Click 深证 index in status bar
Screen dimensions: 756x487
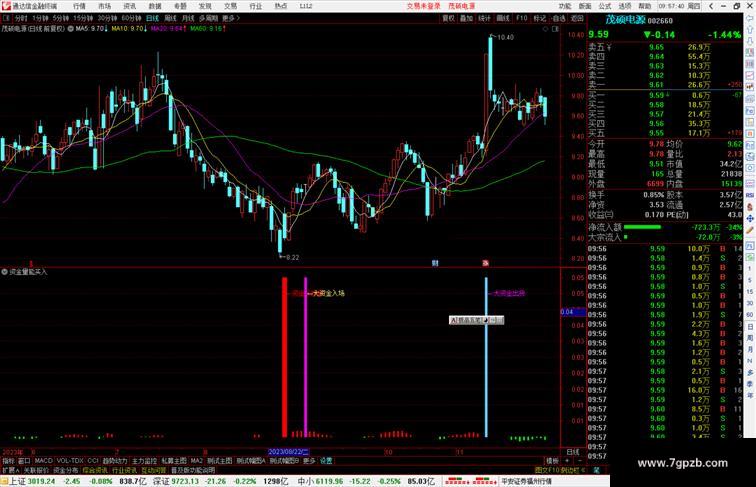click(x=161, y=481)
